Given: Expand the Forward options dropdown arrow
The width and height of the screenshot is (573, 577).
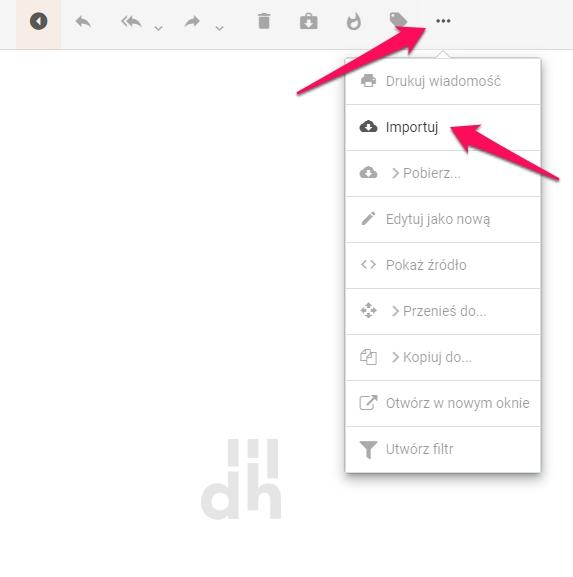Looking at the screenshot, I should pos(219,28).
